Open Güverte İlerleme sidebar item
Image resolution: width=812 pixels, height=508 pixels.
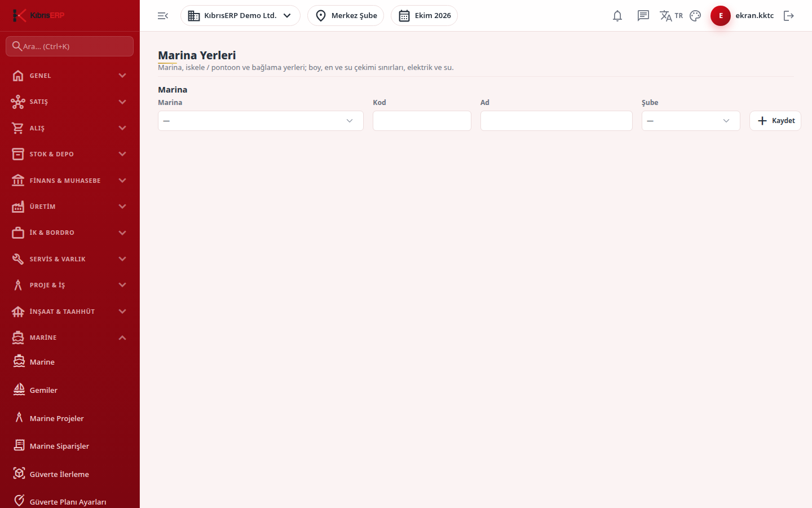click(70, 474)
